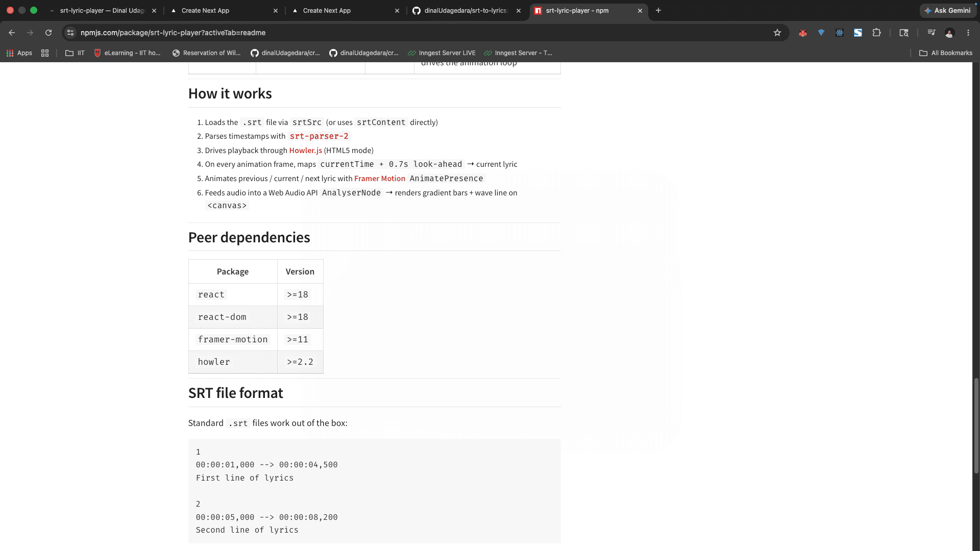Screen dimensions: 980x551
Task: Click 'Second line of lyrics' in code block
Action: (247, 530)
